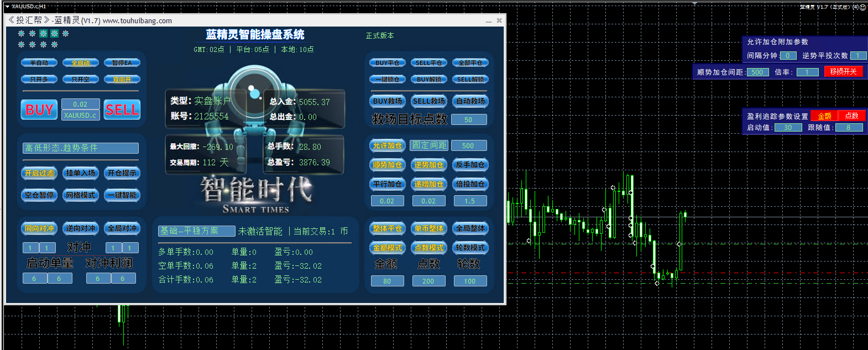Click the 反手加仓 button
The image size is (868, 350).
pos(470,165)
